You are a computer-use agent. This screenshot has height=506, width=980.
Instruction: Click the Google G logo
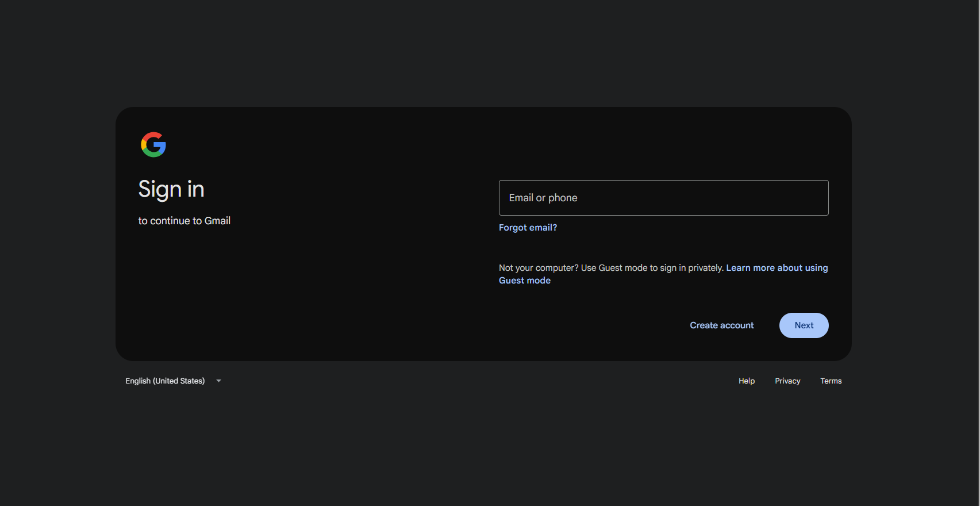pos(153,144)
